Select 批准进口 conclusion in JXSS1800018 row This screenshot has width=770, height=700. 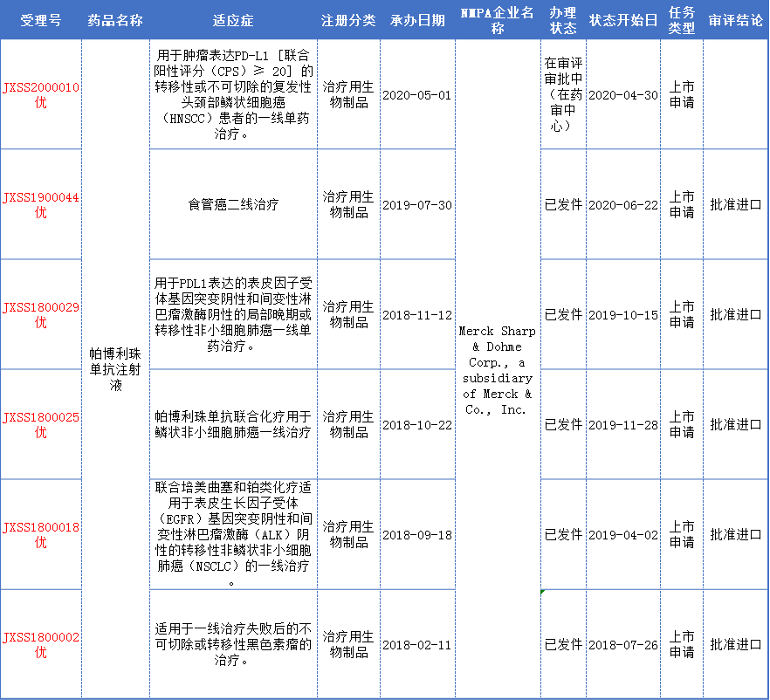click(x=736, y=534)
